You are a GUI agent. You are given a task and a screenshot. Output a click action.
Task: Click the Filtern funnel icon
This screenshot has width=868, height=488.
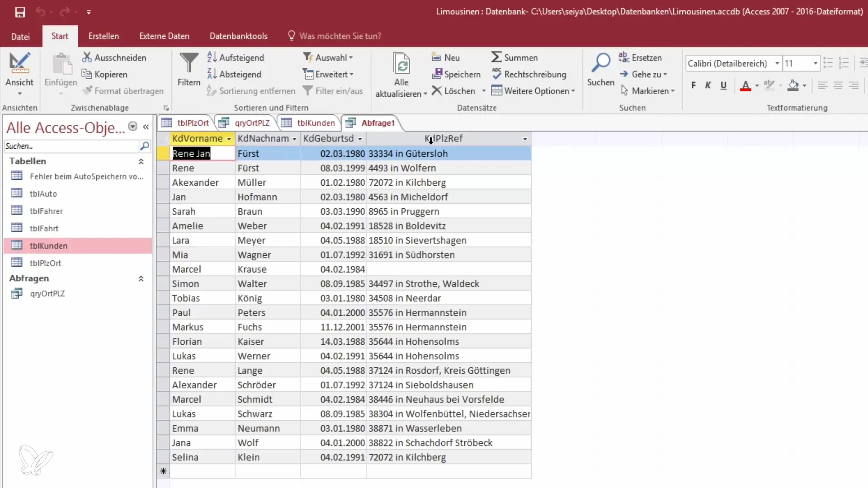tap(189, 63)
